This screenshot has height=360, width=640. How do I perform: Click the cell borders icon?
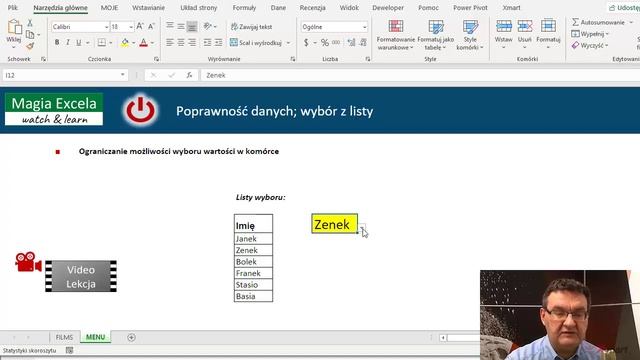pos(102,42)
